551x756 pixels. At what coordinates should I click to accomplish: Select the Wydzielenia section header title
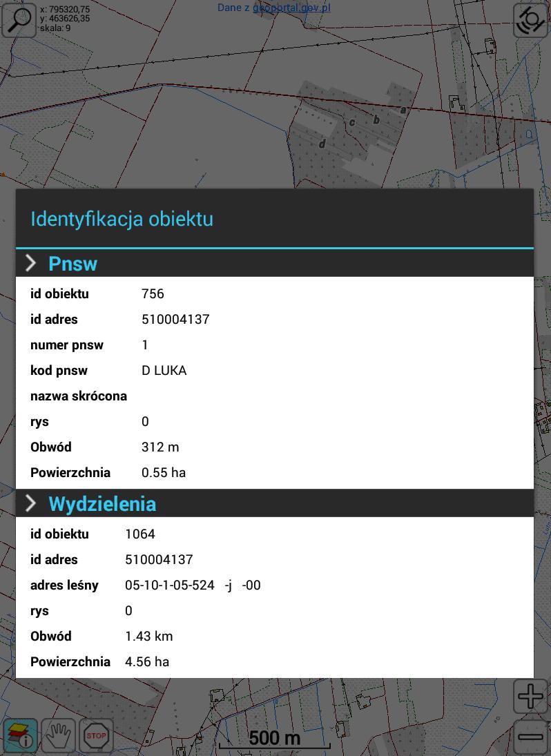click(102, 504)
